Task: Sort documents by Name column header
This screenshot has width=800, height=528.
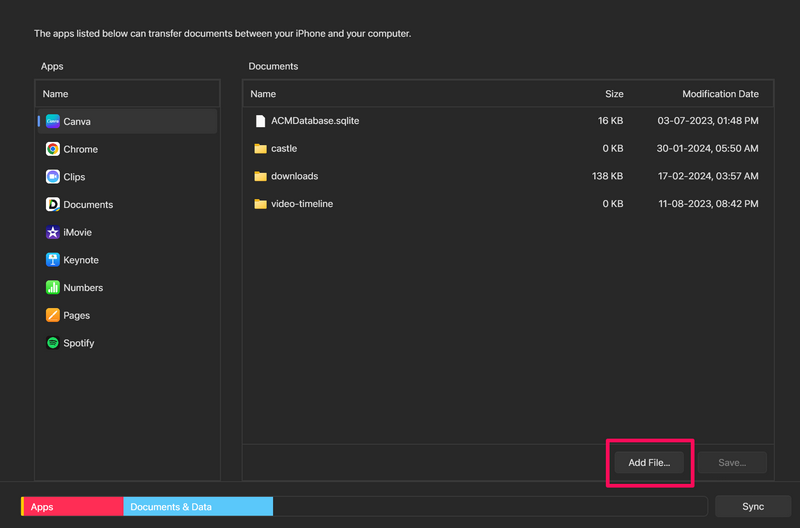Action: click(x=263, y=94)
